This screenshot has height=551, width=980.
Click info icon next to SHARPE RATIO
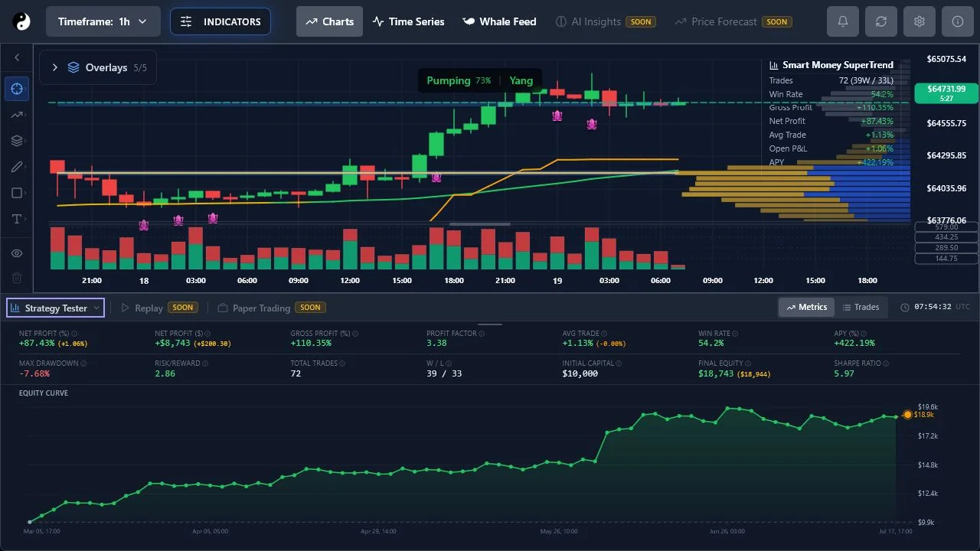(x=887, y=364)
